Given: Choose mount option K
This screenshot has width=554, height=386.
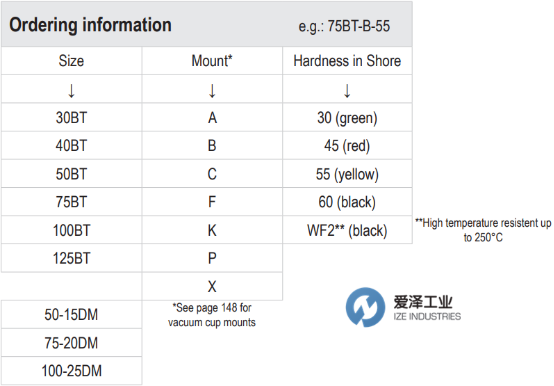Looking at the screenshot, I should click(212, 230).
